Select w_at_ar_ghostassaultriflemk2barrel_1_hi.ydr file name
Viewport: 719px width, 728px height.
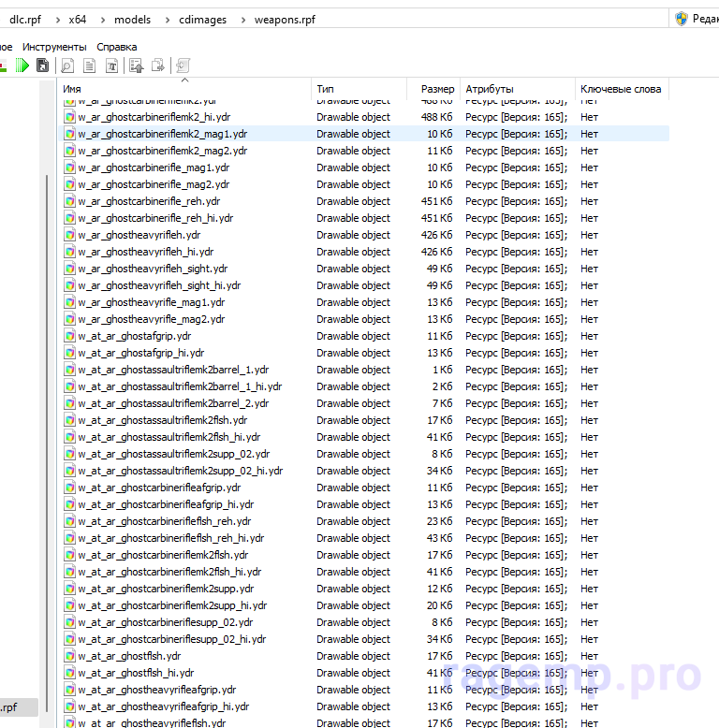180,386
